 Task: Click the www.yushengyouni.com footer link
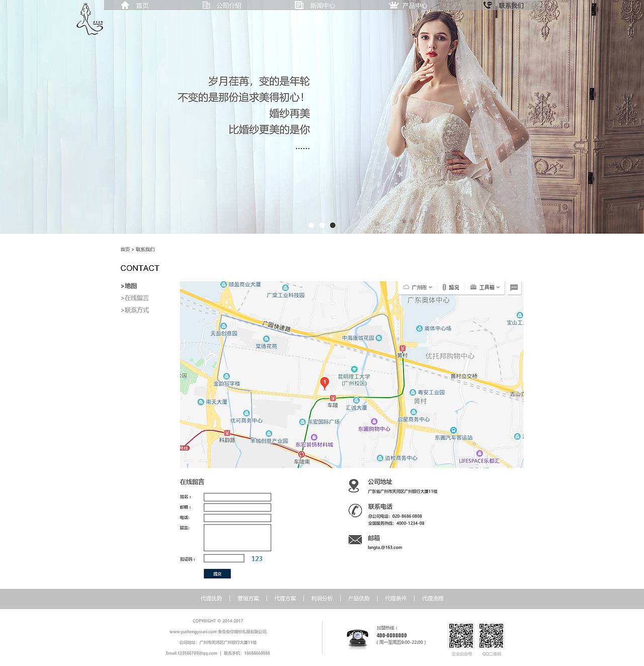pyautogui.click(x=193, y=632)
